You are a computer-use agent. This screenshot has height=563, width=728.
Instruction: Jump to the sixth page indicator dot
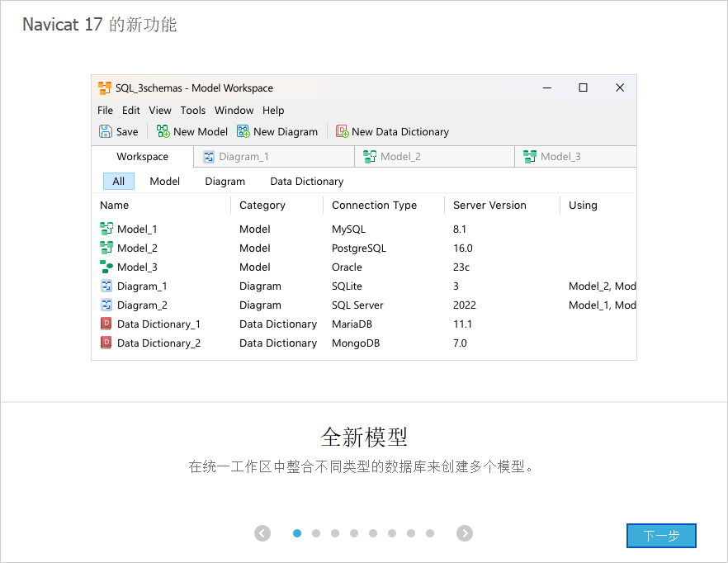392,533
